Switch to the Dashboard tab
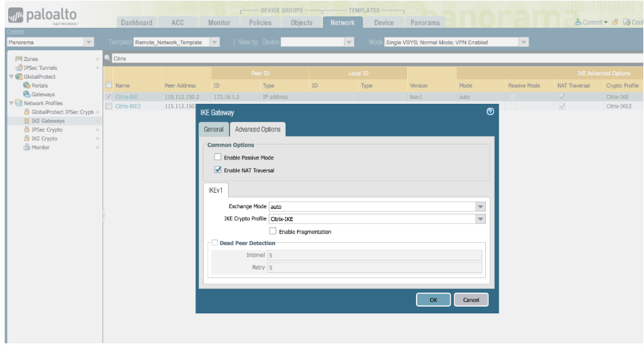644x346 pixels. (136, 22)
